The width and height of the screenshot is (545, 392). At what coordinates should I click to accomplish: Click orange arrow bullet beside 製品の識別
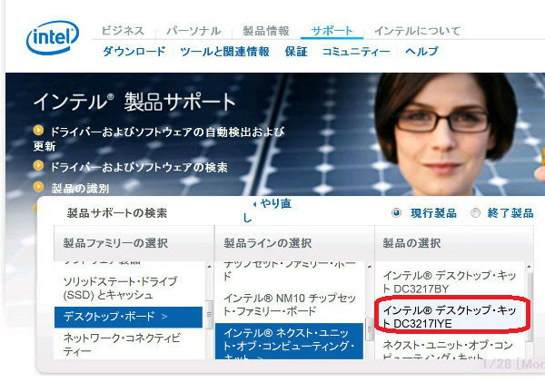[x=38, y=187]
